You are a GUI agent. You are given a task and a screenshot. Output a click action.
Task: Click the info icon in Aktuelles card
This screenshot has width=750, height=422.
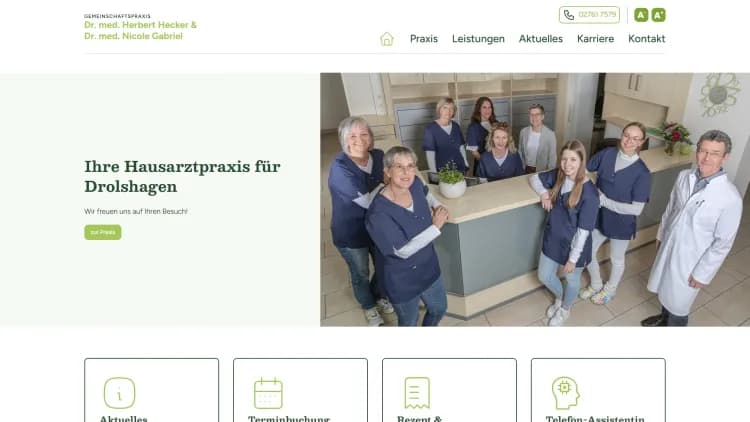point(120,393)
